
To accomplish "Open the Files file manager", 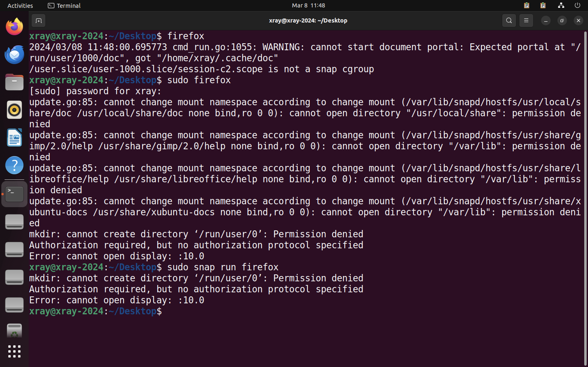I will [14, 82].
